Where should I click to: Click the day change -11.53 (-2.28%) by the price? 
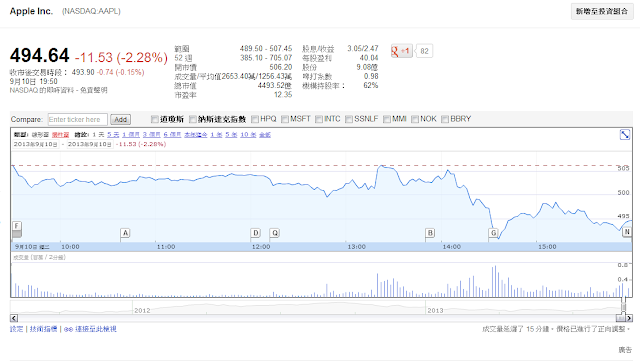click(121, 58)
